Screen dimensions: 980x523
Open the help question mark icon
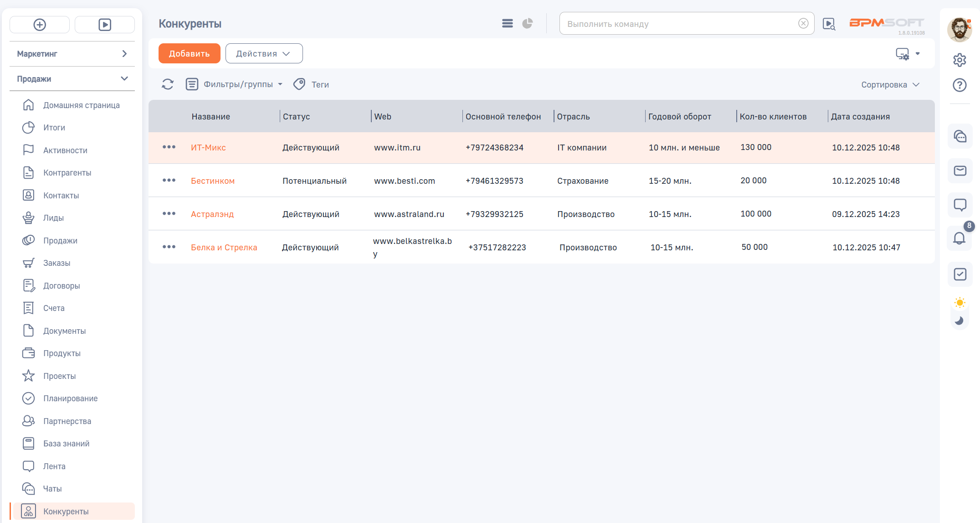959,85
